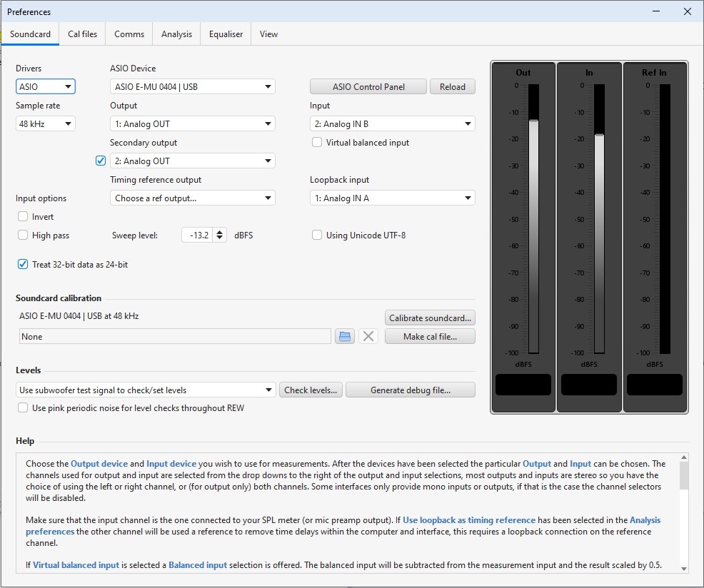
Task: Uncheck Treat 32-bit data as 24-bit
Action: [x=23, y=264]
